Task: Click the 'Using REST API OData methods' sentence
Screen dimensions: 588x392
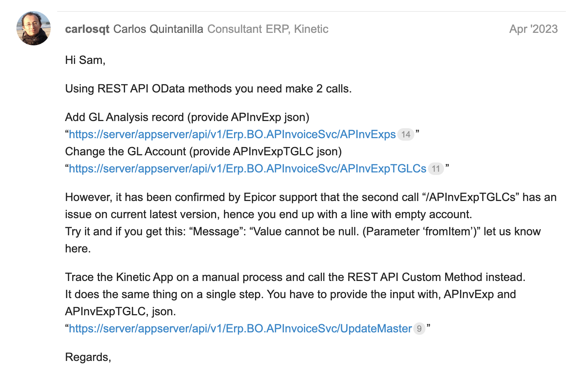Action: click(x=208, y=89)
